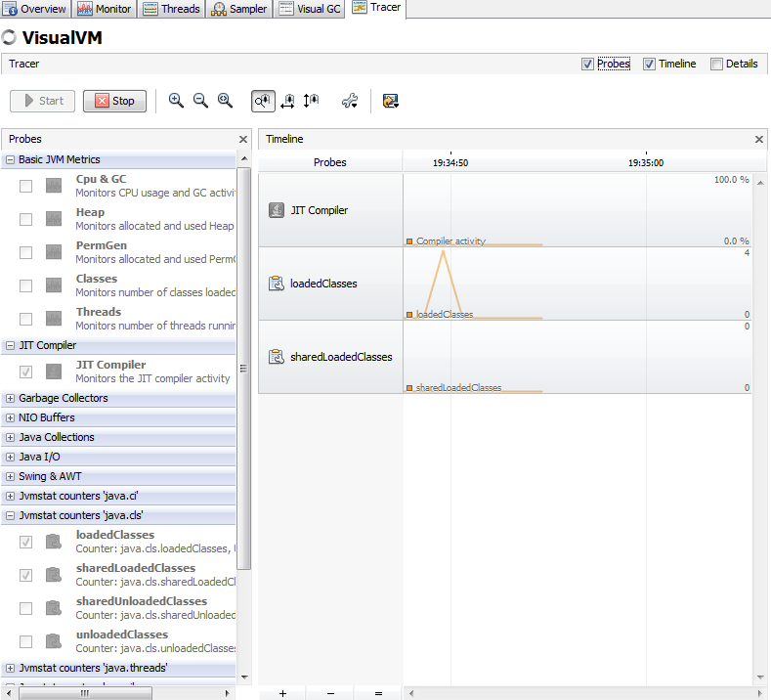Expand the Garbage Collectors group
771x700 pixels.
tap(10, 399)
